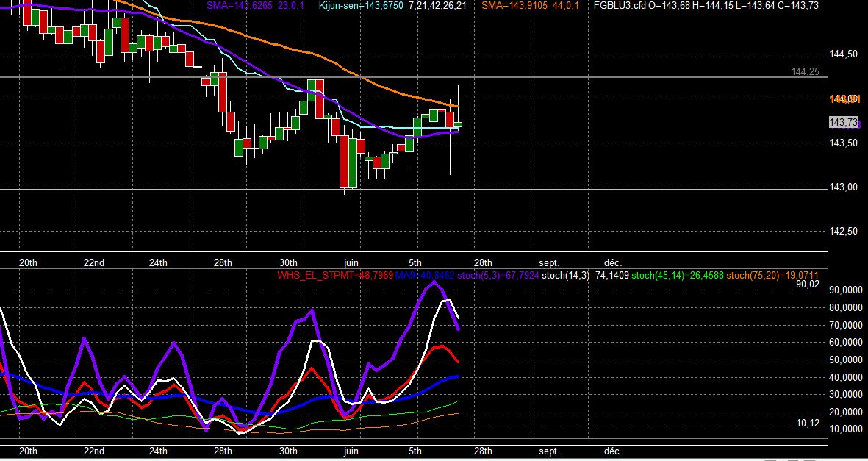This screenshot has width=868, height=461.
Task: Select the blue MA9=40,8462 indicator label
Action: [x=425, y=275]
